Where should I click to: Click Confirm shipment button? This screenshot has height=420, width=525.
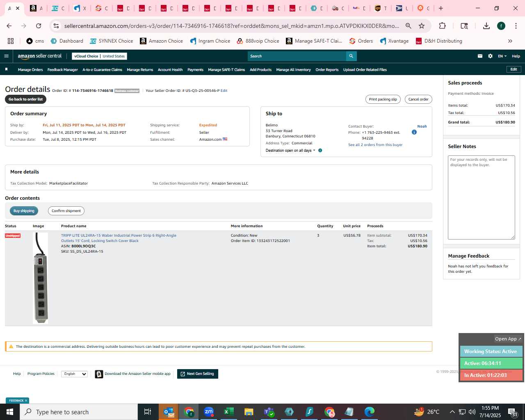[66, 211]
